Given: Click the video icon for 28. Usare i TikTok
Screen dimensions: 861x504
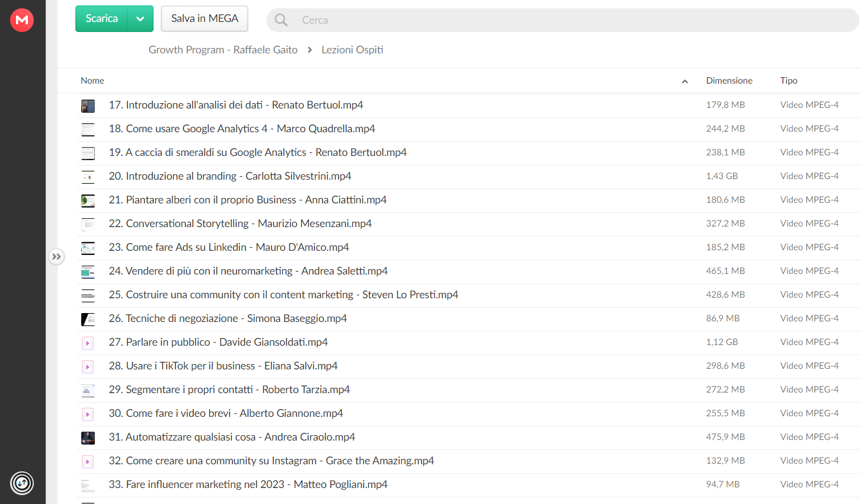Looking at the screenshot, I should tap(88, 366).
